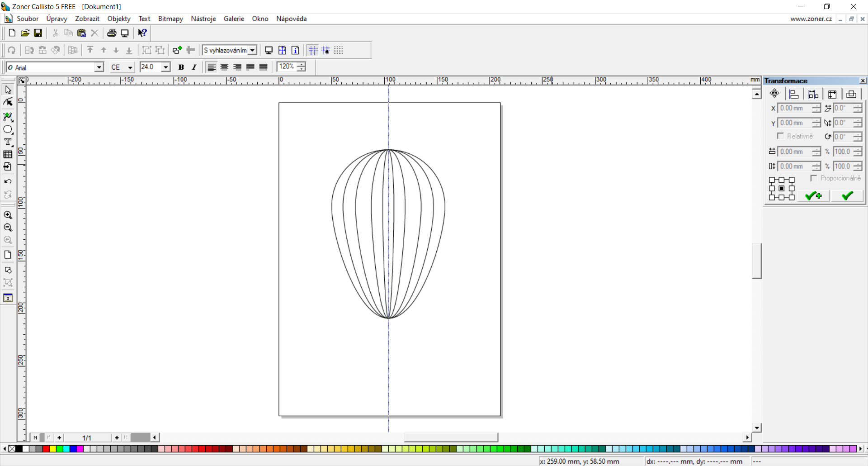This screenshot has width=868, height=466.
Task: Select the ellipse shape tool
Action: point(8,130)
